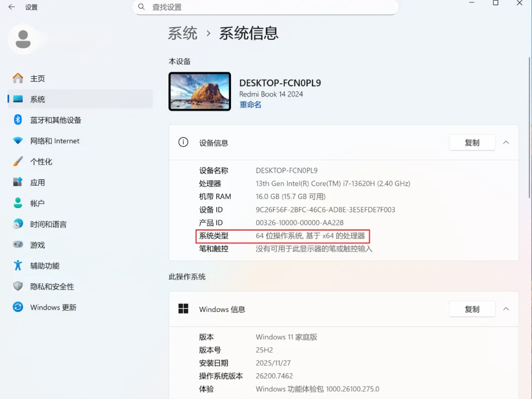Click the System monitor icon
532x399 pixels.
[18, 99]
